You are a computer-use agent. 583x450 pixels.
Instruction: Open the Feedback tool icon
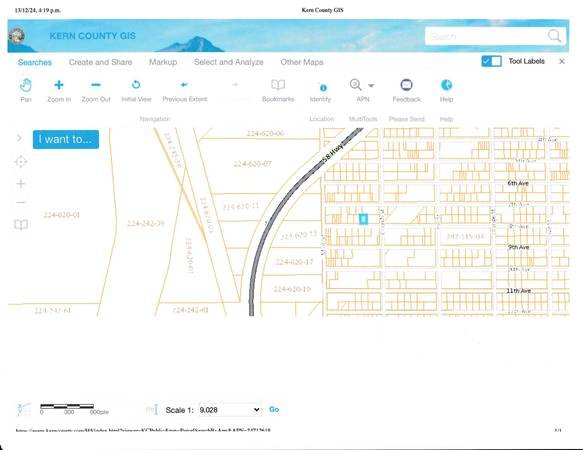click(x=406, y=85)
